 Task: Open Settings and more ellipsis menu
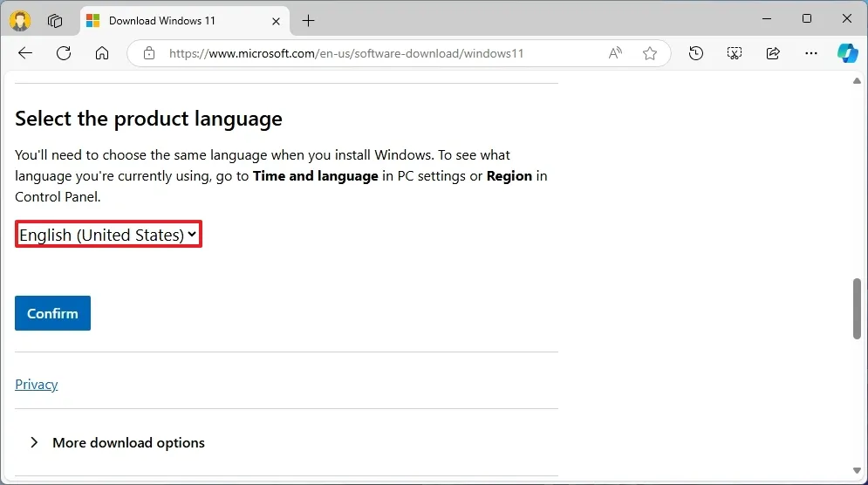coord(810,53)
